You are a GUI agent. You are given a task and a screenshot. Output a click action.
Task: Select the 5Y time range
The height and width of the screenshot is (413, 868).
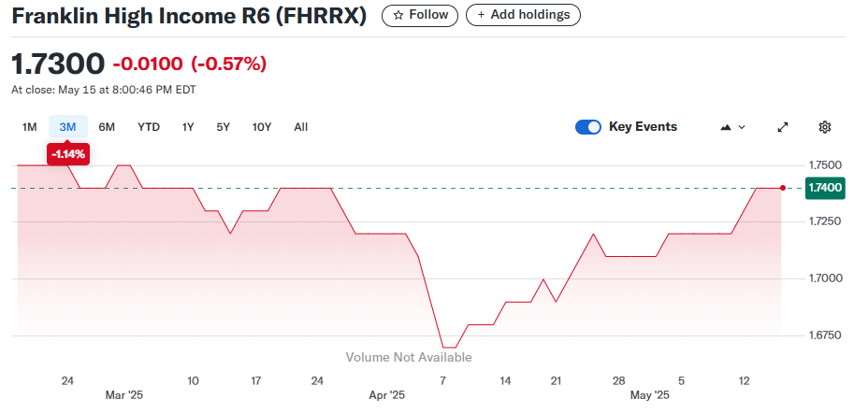coord(224,127)
